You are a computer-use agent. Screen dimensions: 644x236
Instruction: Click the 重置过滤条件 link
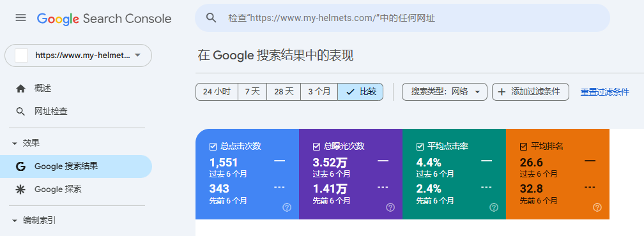pyautogui.click(x=604, y=92)
